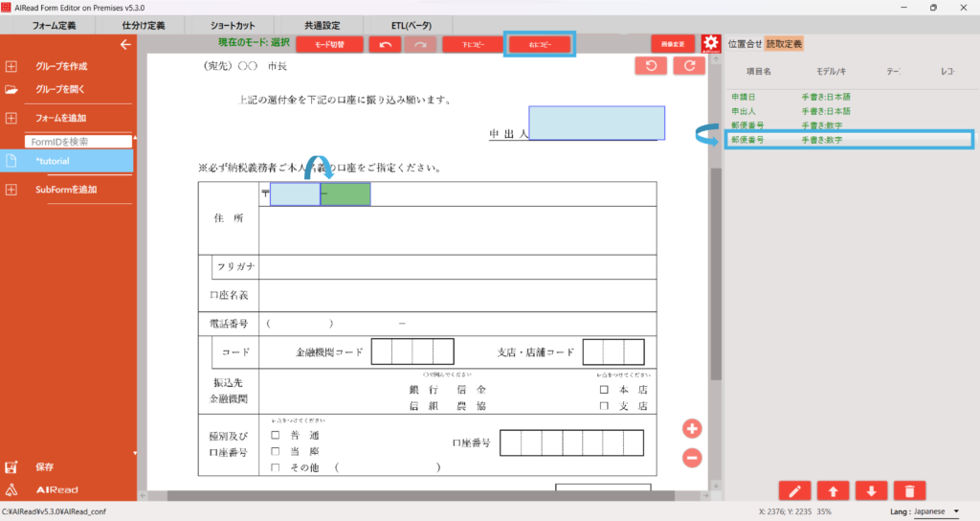Edit selected item with pencil icon
980x521 pixels.
pos(794,490)
